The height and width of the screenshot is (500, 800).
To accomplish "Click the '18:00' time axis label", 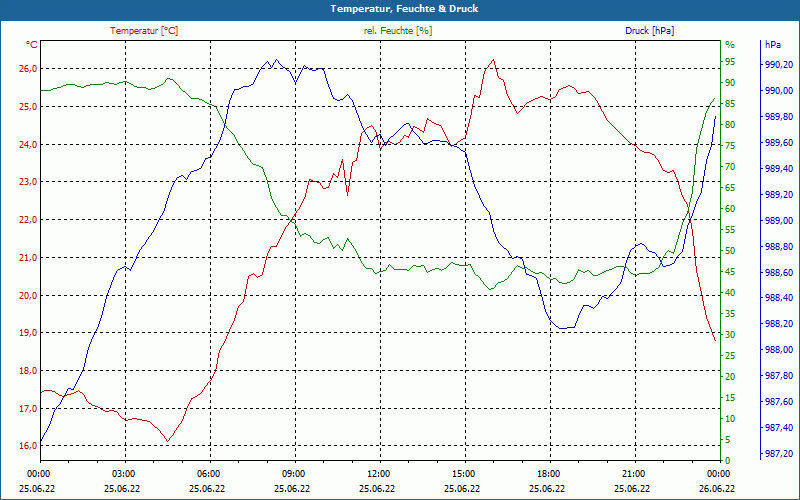I will point(547,473).
